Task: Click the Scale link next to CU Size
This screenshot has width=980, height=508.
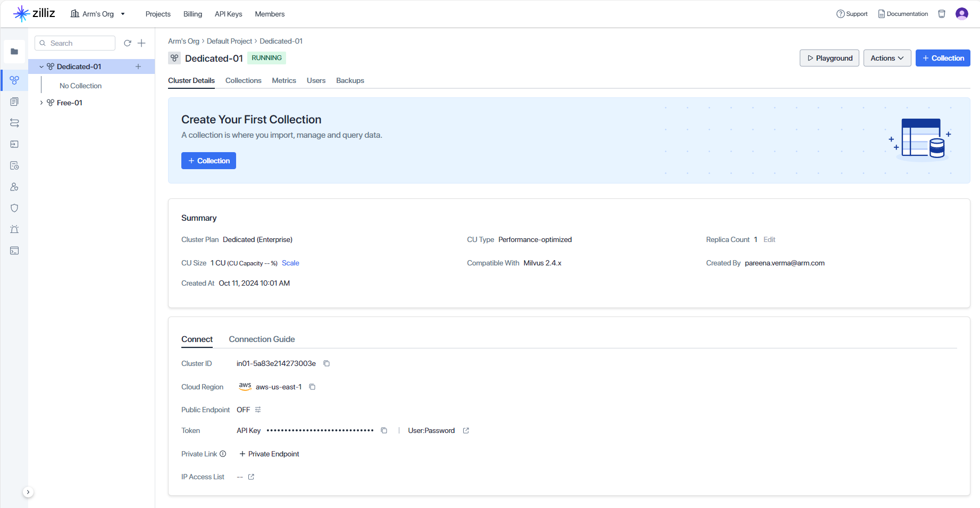Action: pyautogui.click(x=290, y=263)
